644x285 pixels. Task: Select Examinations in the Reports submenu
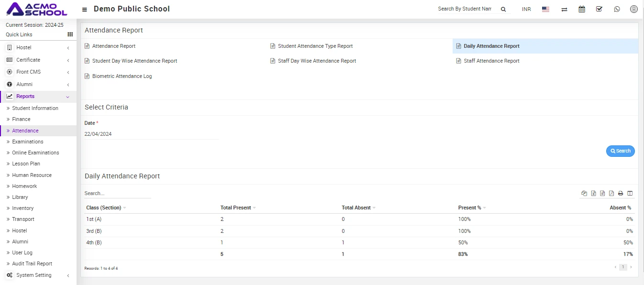click(28, 142)
